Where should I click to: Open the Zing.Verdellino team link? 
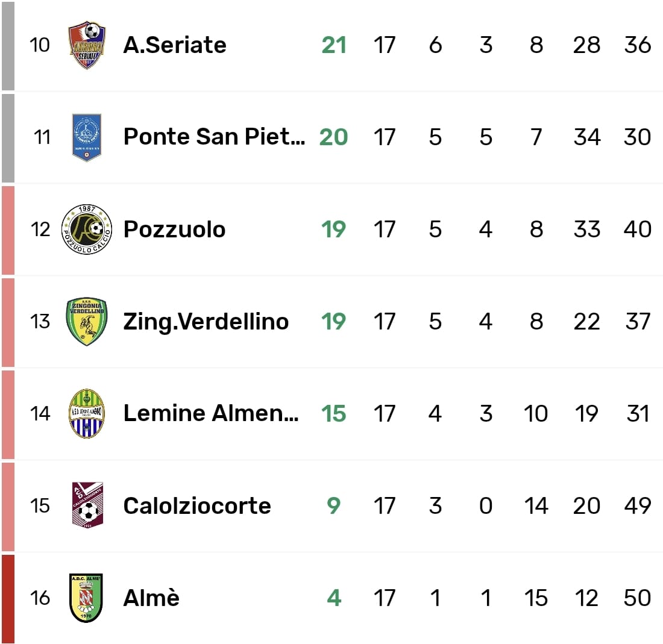click(x=206, y=322)
